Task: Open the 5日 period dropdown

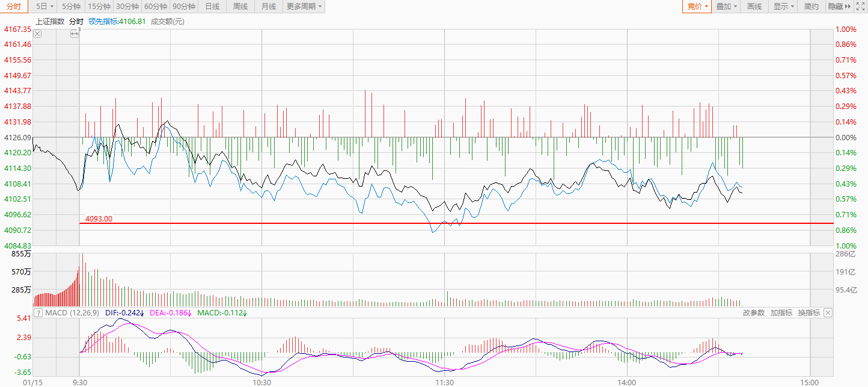Action: (44, 7)
